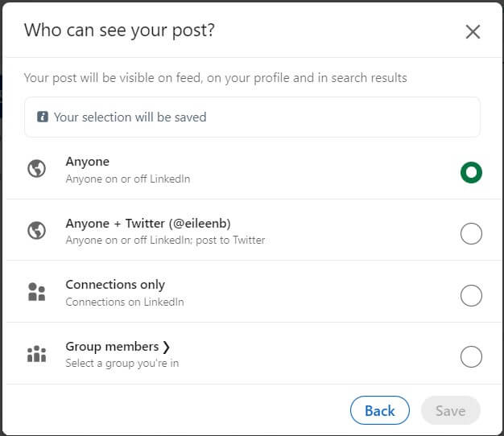Click the globe icon beside Anyone + Twitter
The image size is (504, 436).
(36, 230)
